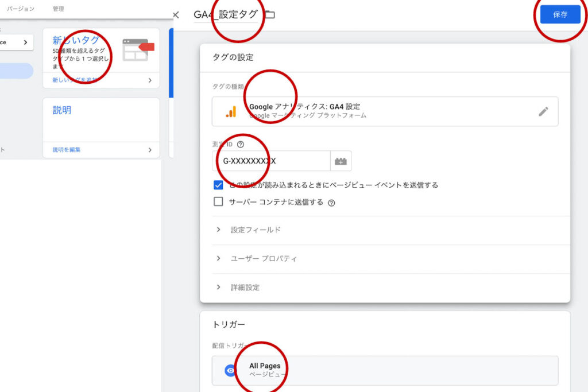588x392 pixels.
Task: Open chevron on 新しいタグ card
Action: click(x=150, y=80)
